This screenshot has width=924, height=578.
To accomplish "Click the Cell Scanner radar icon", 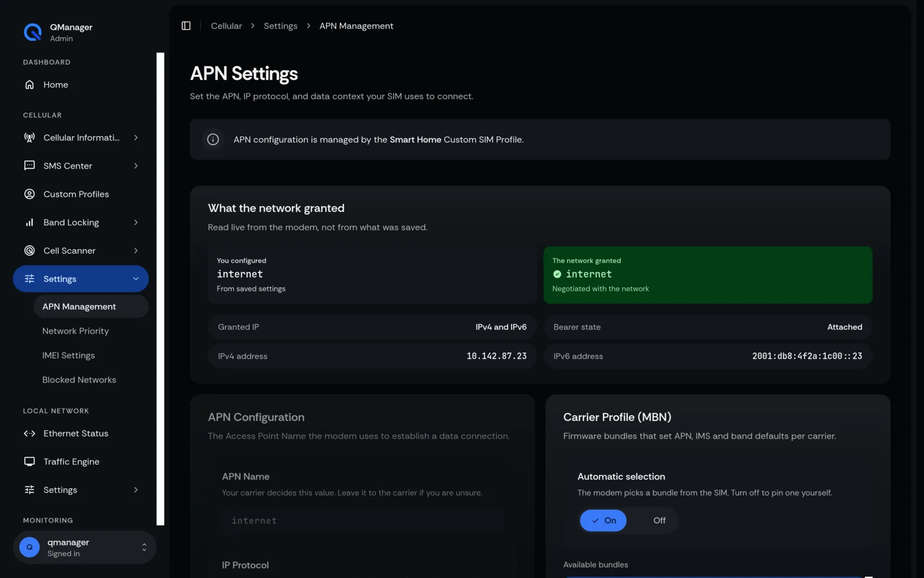I will click(29, 251).
